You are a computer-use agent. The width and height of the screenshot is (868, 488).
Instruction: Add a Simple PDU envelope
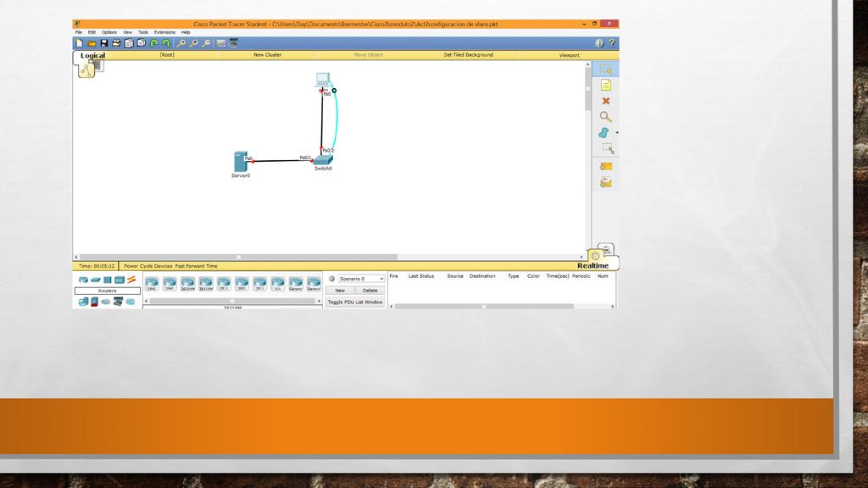605,166
